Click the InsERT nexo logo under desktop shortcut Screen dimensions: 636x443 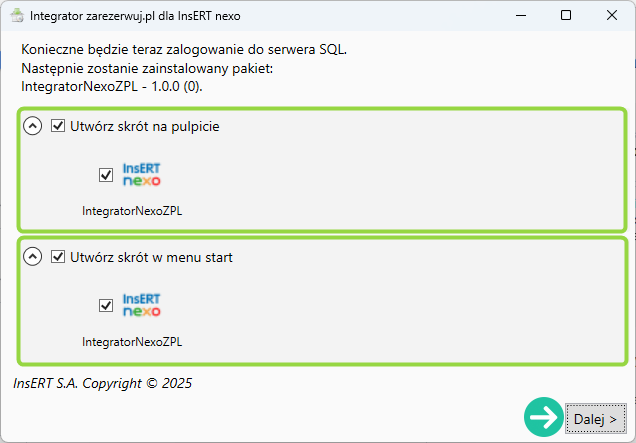pyautogui.click(x=141, y=174)
